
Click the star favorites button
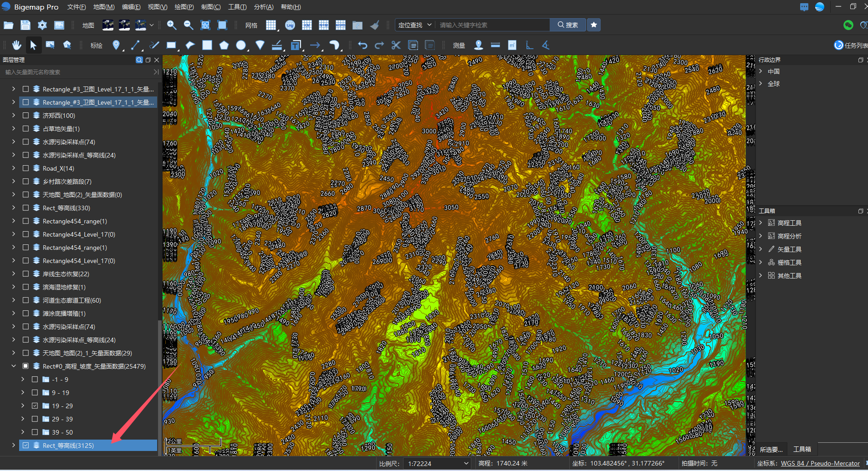pyautogui.click(x=594, y=25)
